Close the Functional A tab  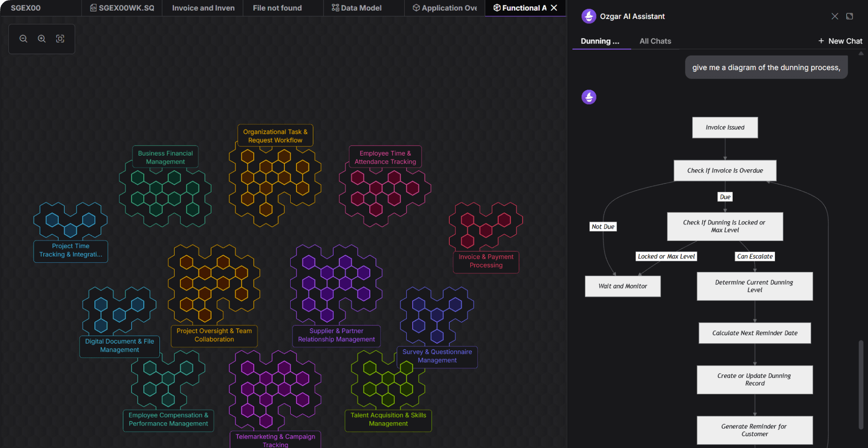pos(554,8)
